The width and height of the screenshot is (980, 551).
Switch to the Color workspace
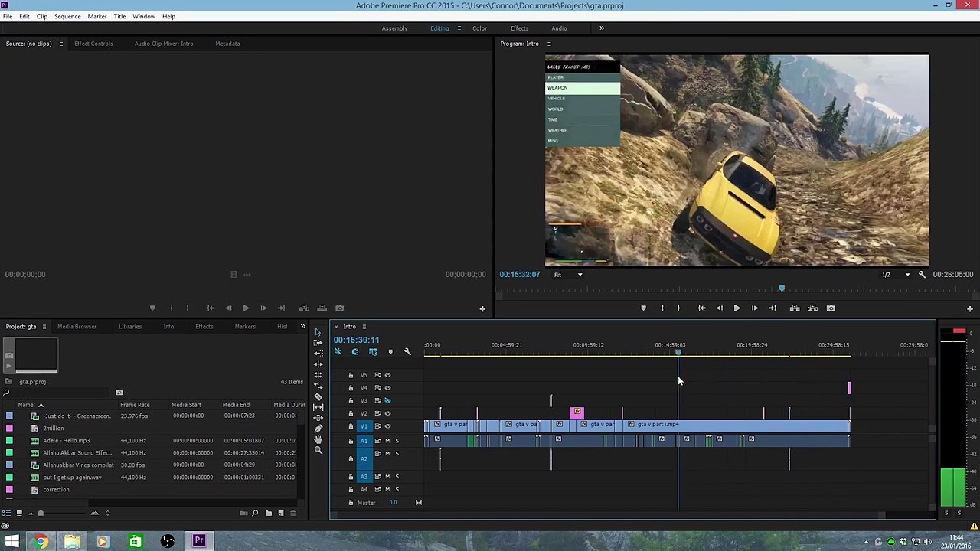pyautogui.click(x=479, y=28)
